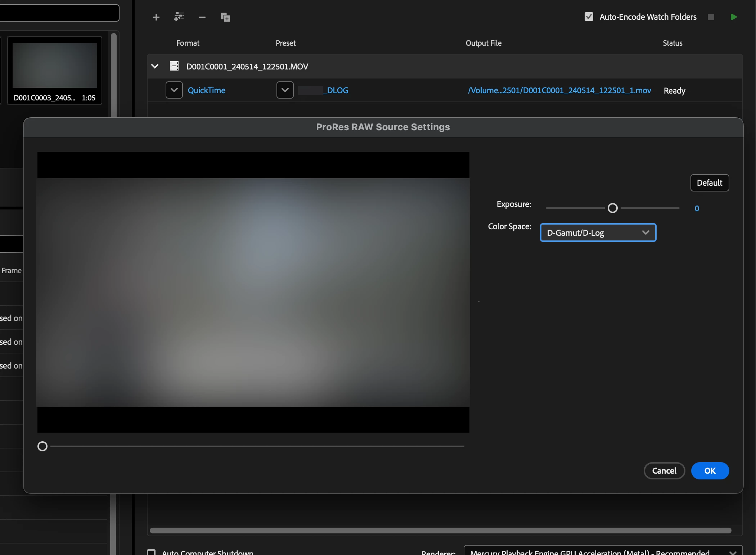Open the Color Space D-Gamut/D-Log dropdown
756x555 pixels.
coord(598,233)
